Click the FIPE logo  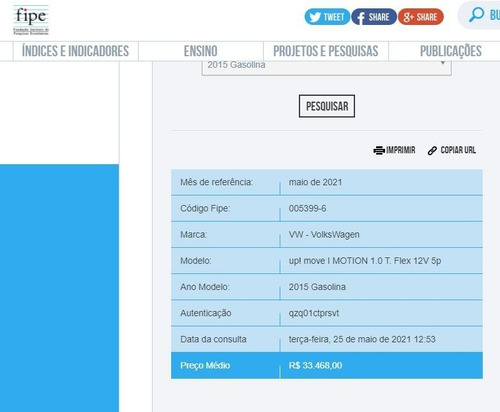(31, 20)
